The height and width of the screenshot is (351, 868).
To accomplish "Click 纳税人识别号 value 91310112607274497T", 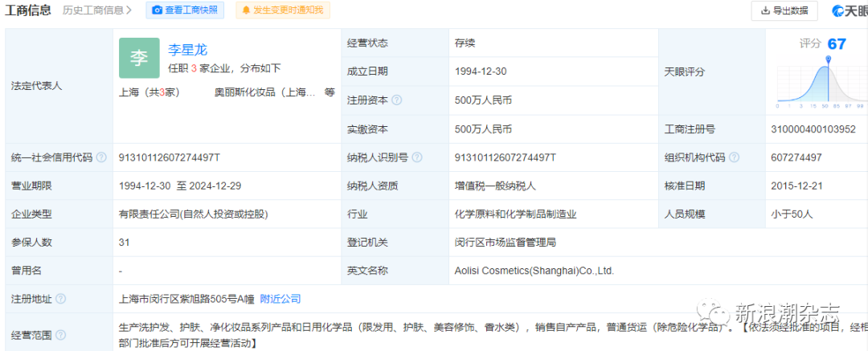I will click(x=505, y=157).
